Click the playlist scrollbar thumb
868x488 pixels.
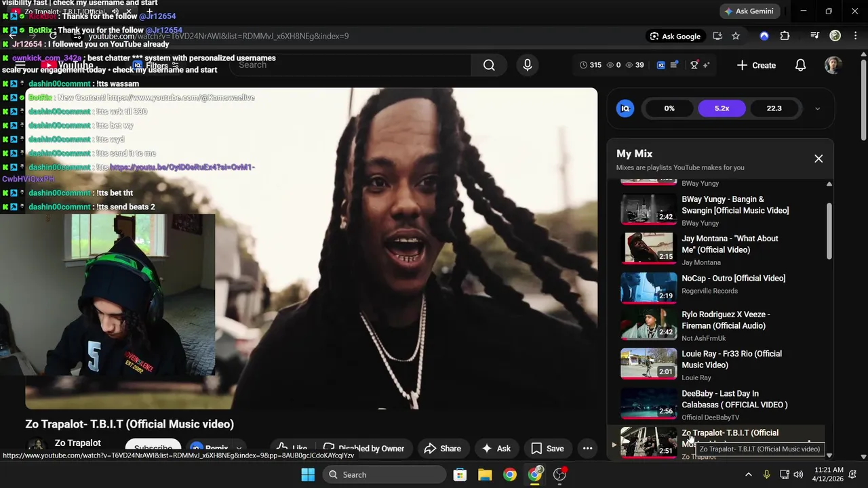pyautogui.click(x=829, y=230)
